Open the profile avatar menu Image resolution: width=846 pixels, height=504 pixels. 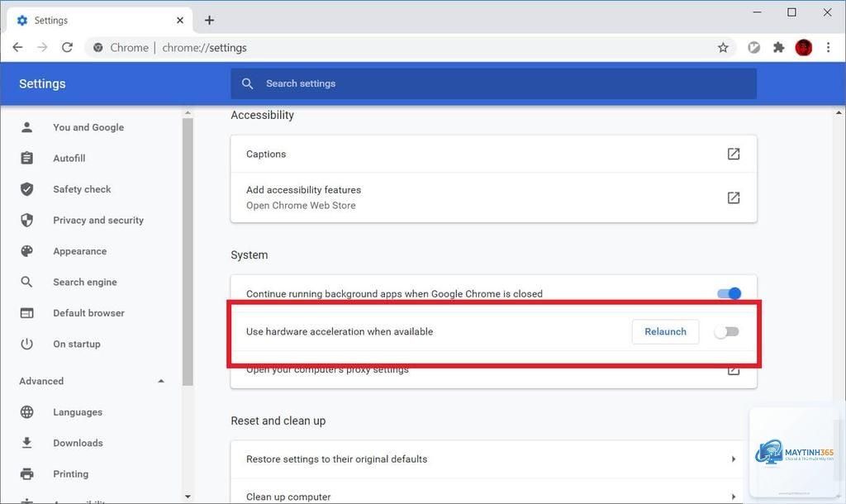point(803,47)
